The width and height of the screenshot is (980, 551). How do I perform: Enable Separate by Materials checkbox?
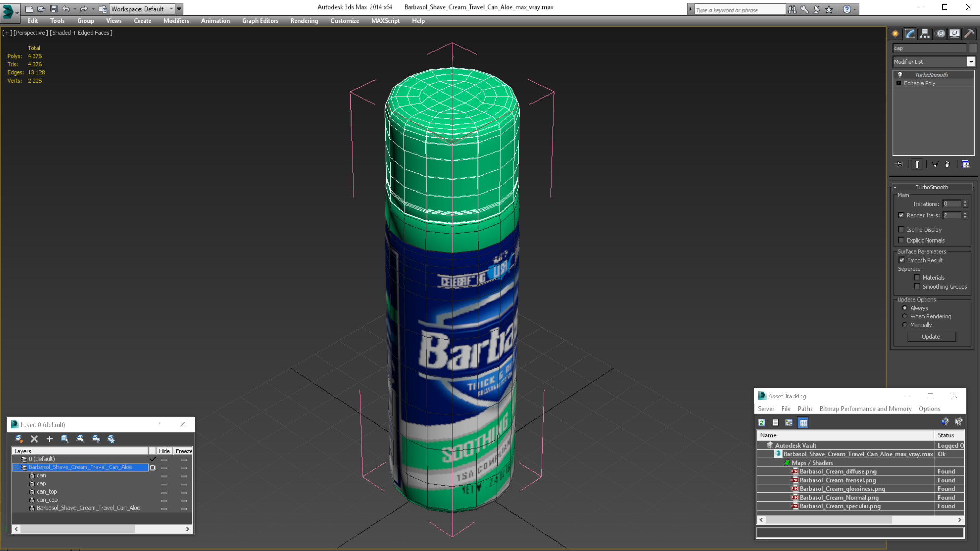pyautogui.click(x=917, y=277)
